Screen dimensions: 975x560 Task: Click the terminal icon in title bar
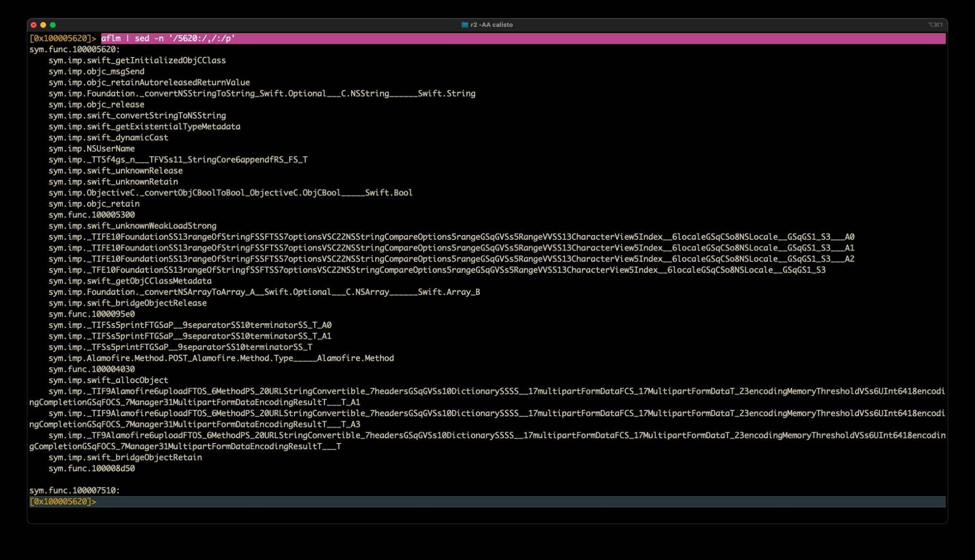464,25
